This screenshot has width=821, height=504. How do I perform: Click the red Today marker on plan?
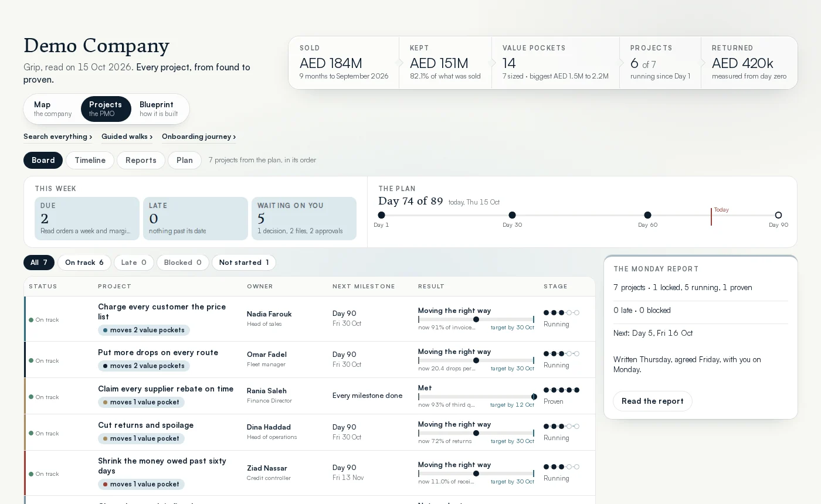(x=711, y=216)
